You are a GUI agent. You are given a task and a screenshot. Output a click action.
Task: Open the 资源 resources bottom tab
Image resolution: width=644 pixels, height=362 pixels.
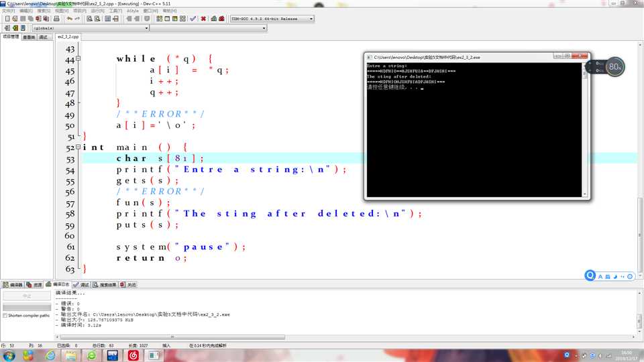(34, 284)
